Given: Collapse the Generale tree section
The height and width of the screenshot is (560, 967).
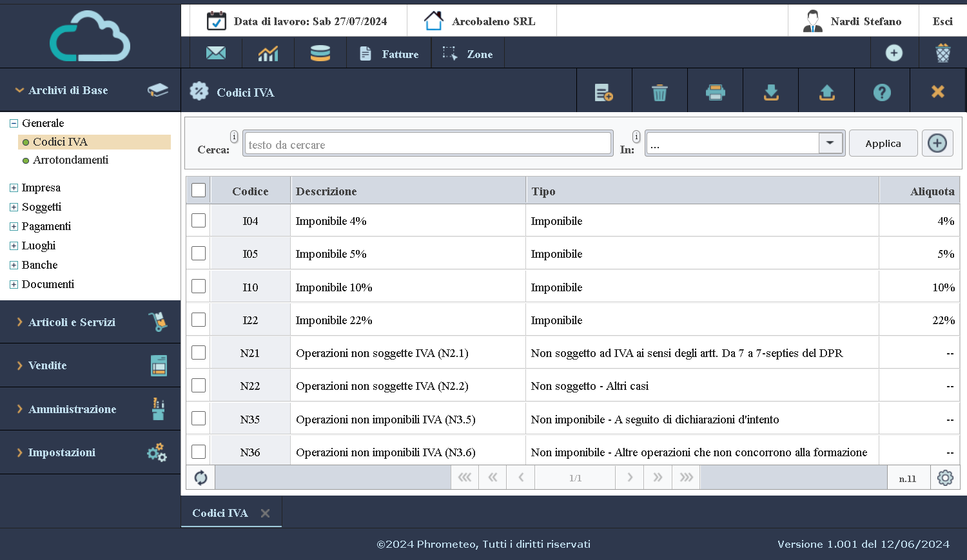Looking at the screenshot, I should [x=12, y=122].
